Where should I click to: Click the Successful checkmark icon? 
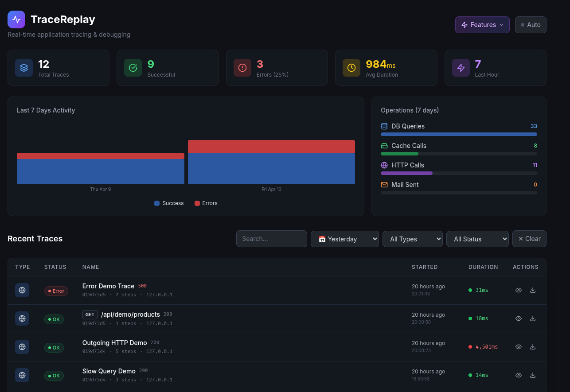(x=133, y=68)
